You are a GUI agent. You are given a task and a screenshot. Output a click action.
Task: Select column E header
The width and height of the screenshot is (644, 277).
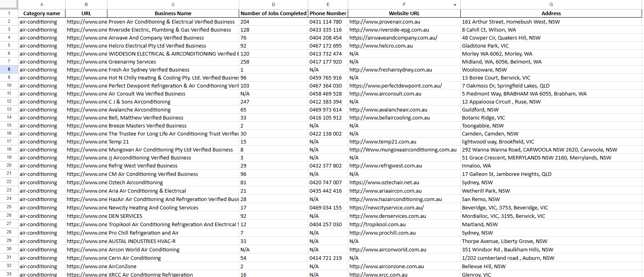328,4
